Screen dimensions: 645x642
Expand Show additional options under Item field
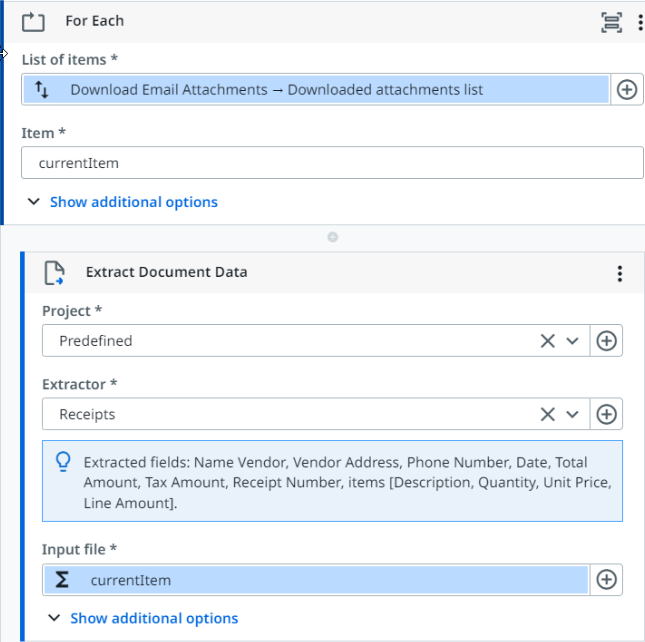click(x=133, y=202)
